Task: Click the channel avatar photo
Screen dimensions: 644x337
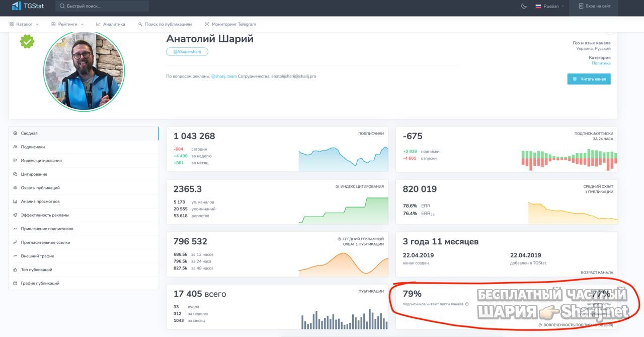Action: coord(84,71)
